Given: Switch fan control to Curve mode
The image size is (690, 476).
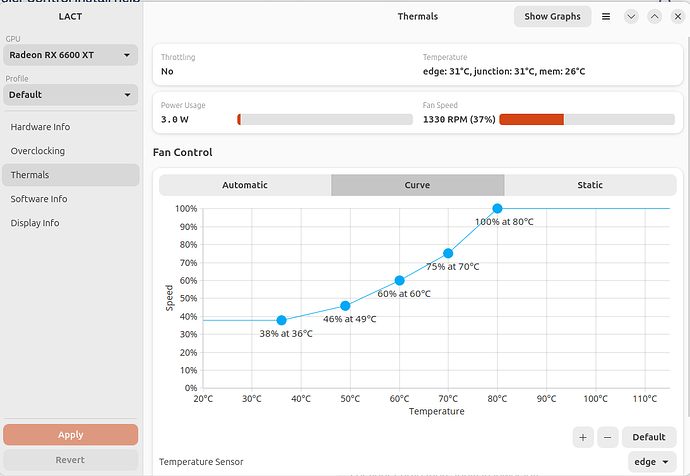Looking at the screenshot, I should 417,185.
